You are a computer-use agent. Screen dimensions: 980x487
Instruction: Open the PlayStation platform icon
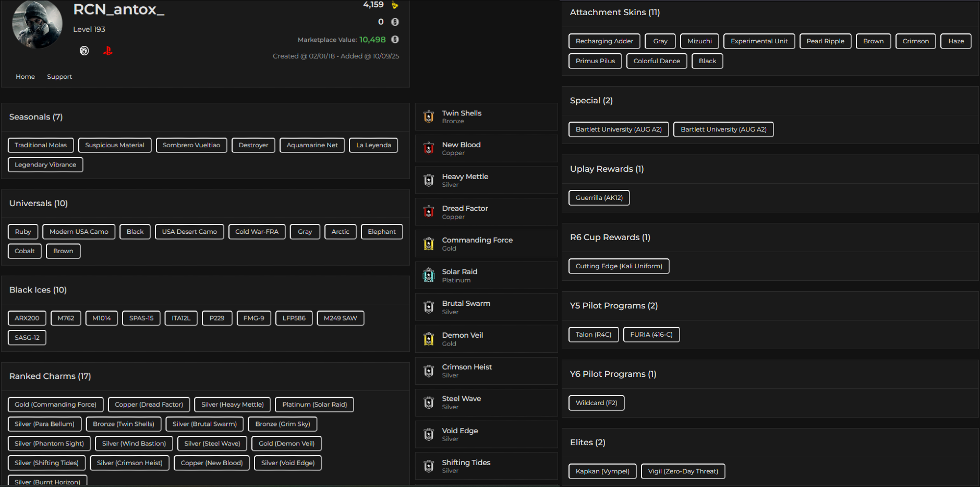click(108, 51)
